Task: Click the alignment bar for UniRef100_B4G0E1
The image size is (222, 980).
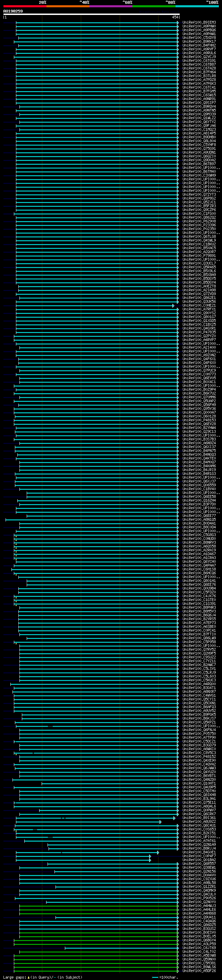Action: (87, 852)
